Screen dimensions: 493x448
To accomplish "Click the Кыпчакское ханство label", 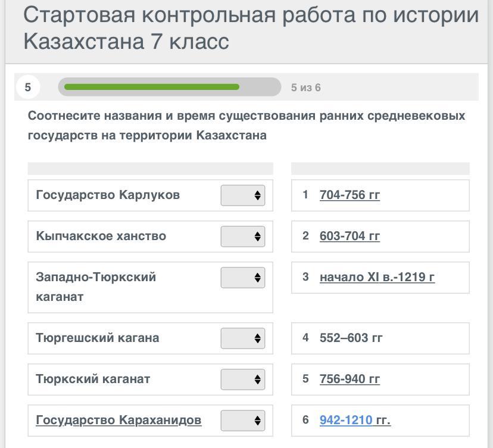I will coord(101,236).
